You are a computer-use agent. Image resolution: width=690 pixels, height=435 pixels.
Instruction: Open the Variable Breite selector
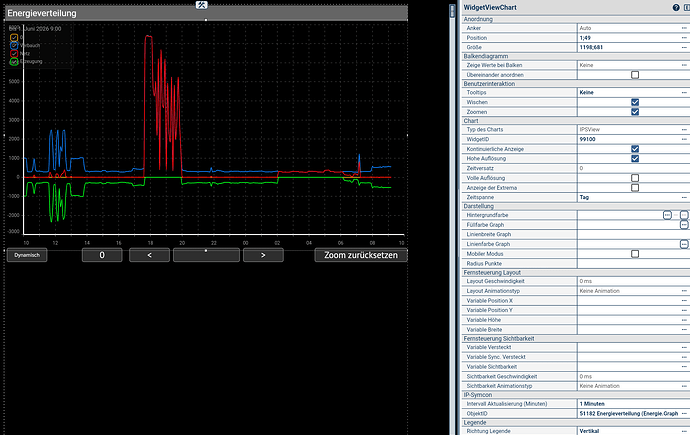(x=684, y=329)
